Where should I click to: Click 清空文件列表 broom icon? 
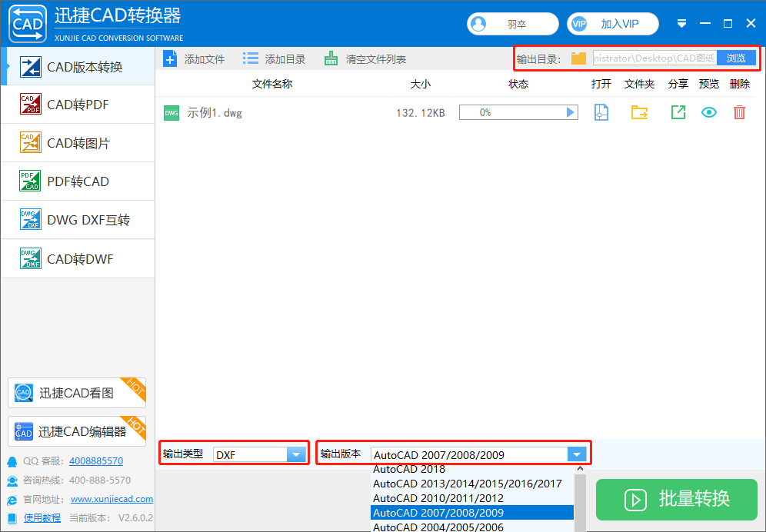331,59
